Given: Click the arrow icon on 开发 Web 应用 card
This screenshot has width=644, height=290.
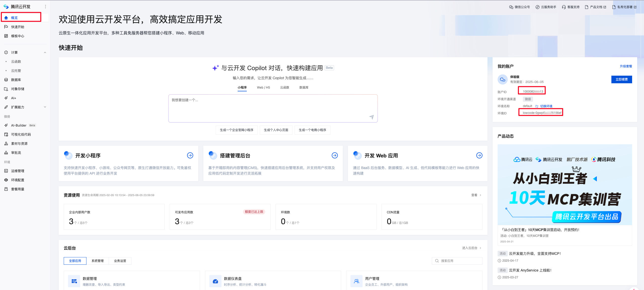Looking at the screenshot, I should 479,155.
